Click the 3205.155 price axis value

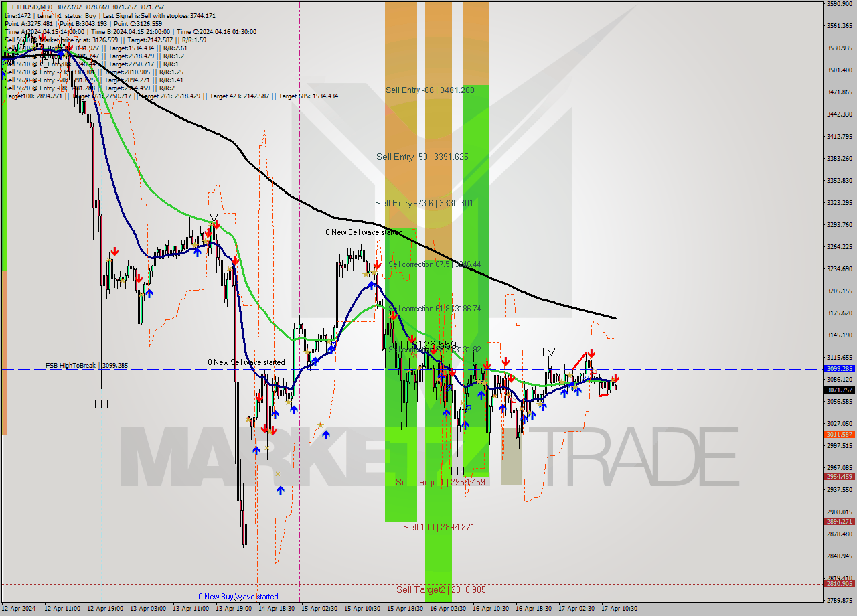pos(840,291)
